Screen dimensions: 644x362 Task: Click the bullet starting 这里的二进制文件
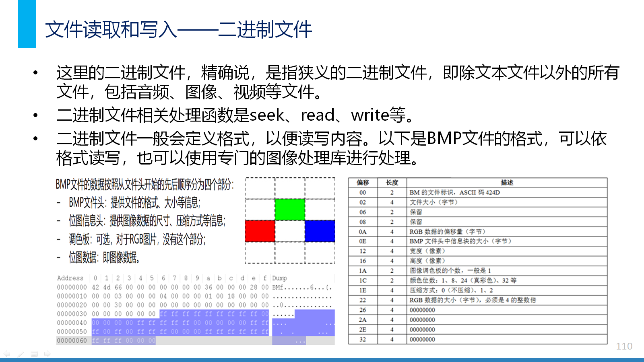(338, 82)
